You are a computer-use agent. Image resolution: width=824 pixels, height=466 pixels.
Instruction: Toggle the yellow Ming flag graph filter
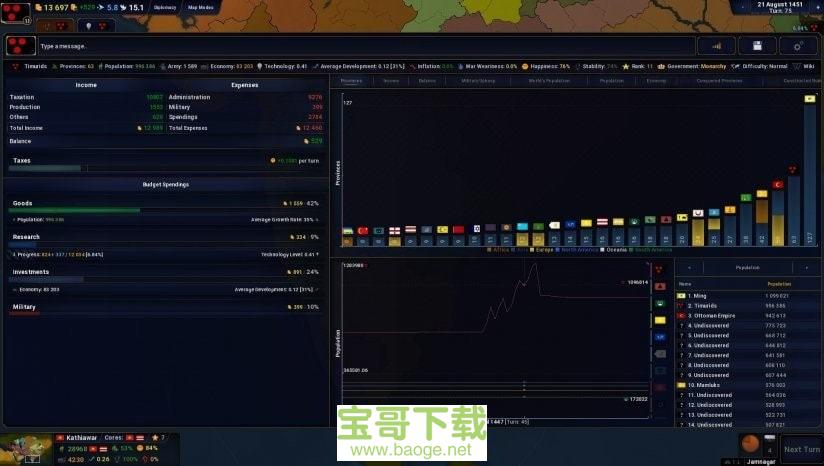[660, 320]
